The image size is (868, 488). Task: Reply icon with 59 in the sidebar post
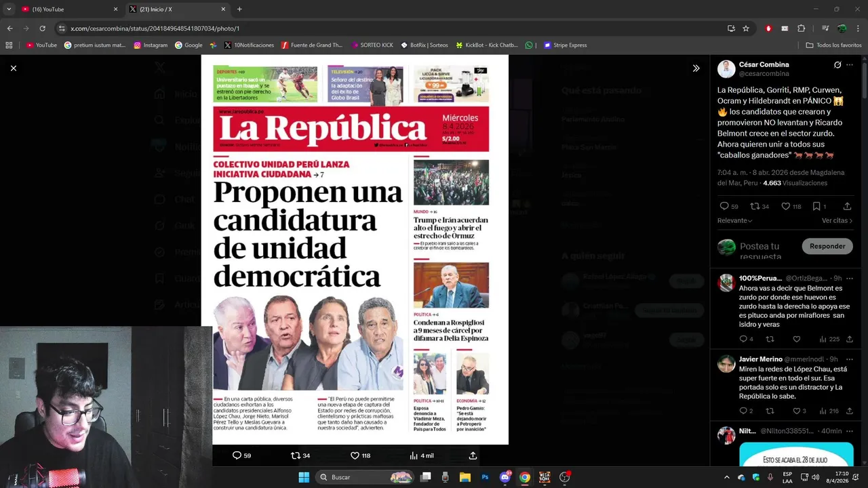point(724,206)
